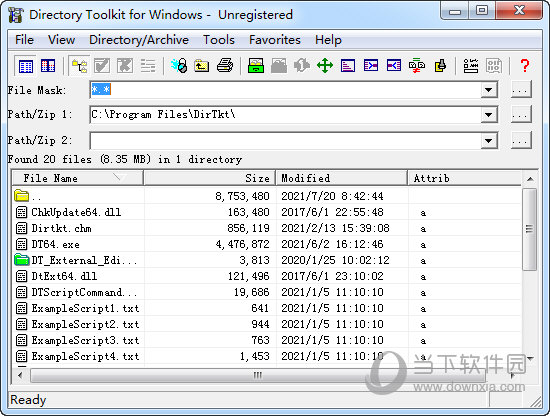The image size is (550, 416).
Task: Click the left-pointing split arrow icon
Action: point(394,66)
